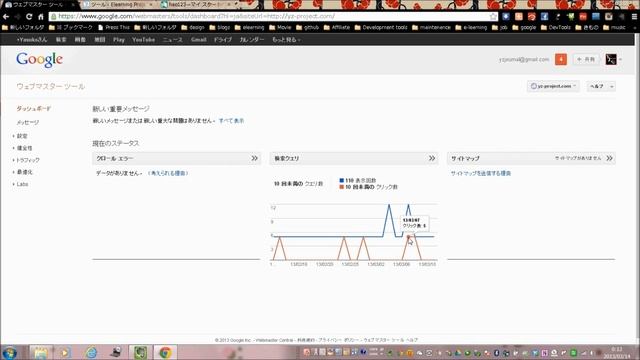Open YouTube in the Google bar

tap(143, 40)
